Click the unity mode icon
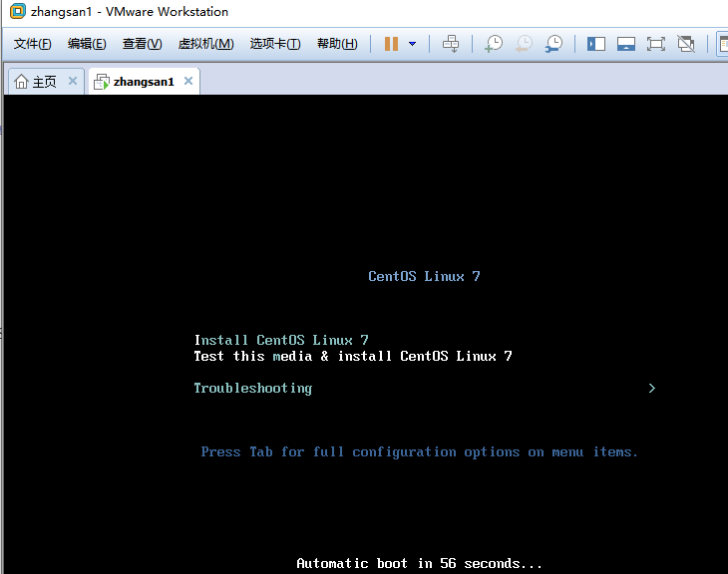This screenshot has height=574, width=728. click(x=686, y=44)
